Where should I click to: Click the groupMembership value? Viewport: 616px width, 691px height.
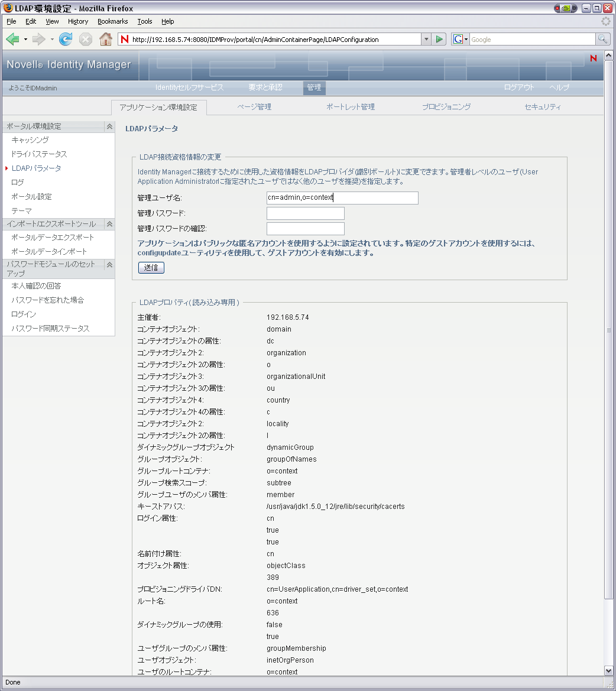(296, 648)
